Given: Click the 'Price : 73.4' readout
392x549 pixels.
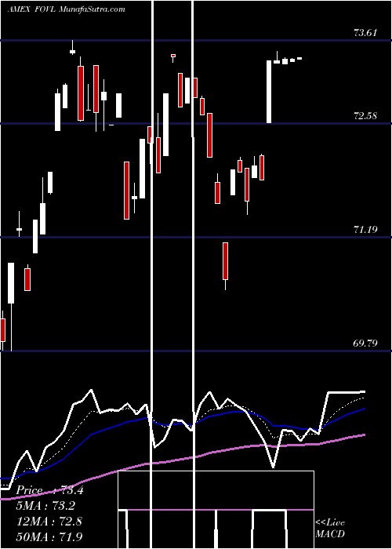Looking at the screenshot, I should (x=49, y=490).
